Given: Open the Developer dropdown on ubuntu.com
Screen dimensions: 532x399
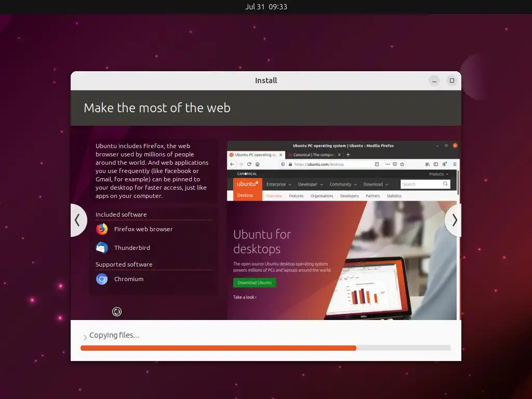Looking at the screenshot, I should point(311,184).
